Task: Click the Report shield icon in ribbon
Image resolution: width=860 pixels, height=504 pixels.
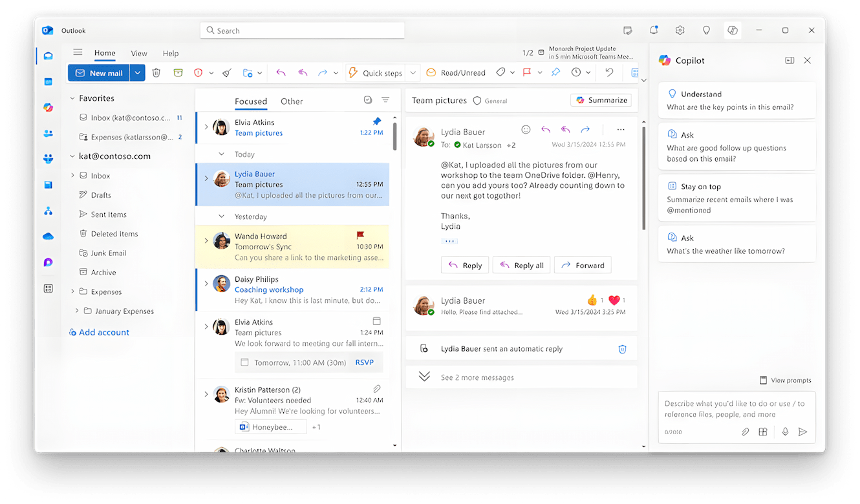Action: pyautogui.click(x=199, y=73)
